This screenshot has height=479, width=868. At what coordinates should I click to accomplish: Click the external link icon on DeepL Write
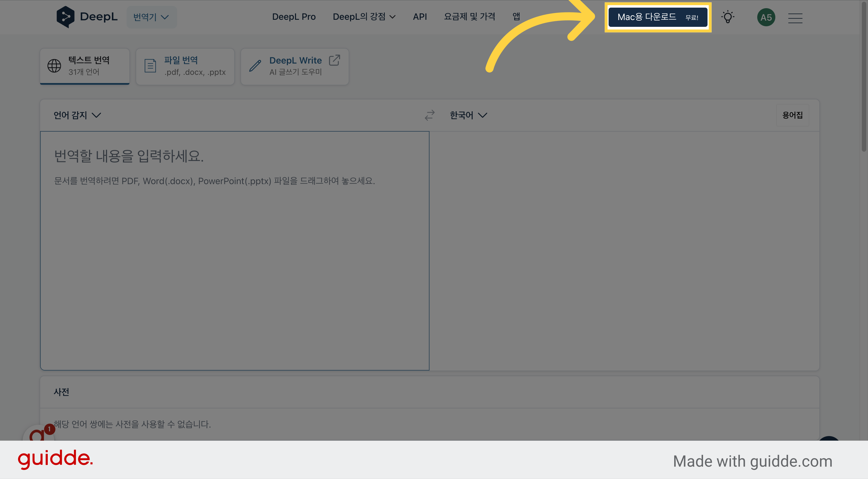(334, 60)
